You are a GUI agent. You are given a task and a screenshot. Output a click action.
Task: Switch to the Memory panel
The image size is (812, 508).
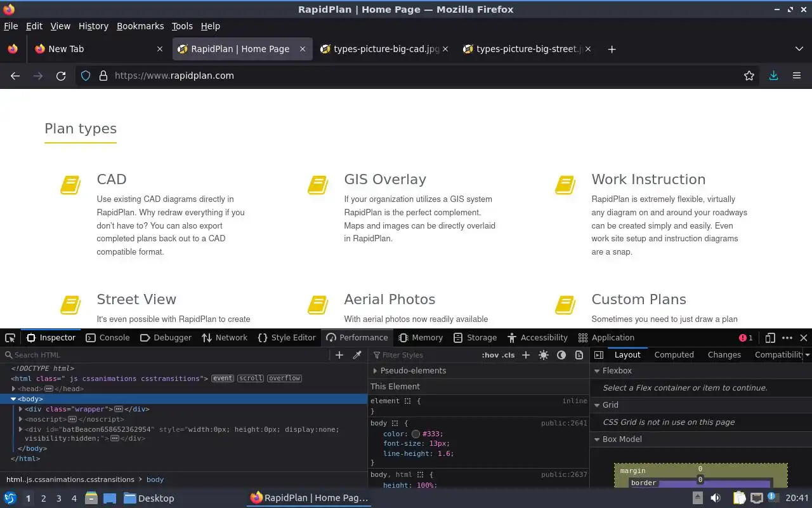pyautogui.click(x=420, y=338)
